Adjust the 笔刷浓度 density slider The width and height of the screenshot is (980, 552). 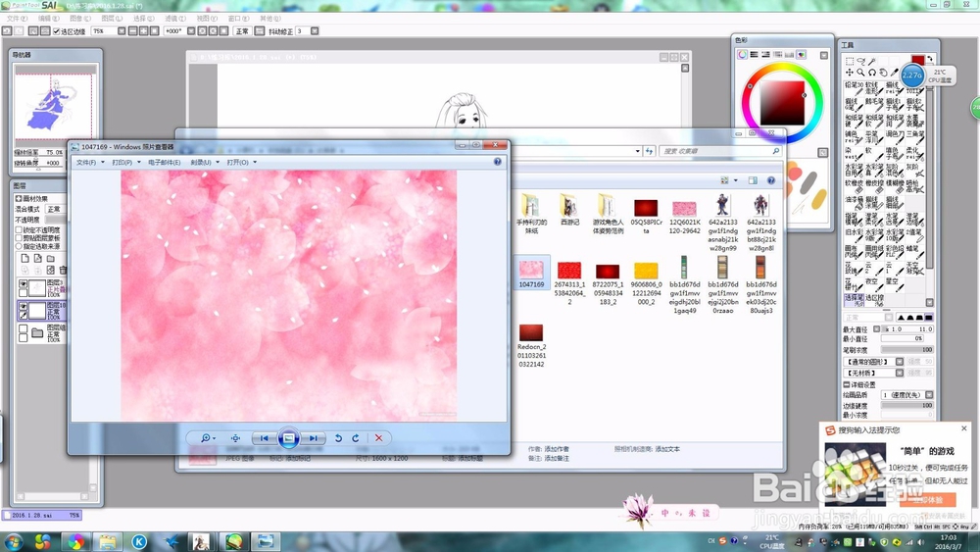(x=906, y=350)
